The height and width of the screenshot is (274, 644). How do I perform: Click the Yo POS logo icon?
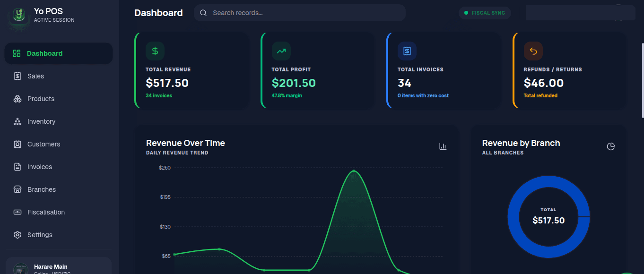click(x=19, y=15)
